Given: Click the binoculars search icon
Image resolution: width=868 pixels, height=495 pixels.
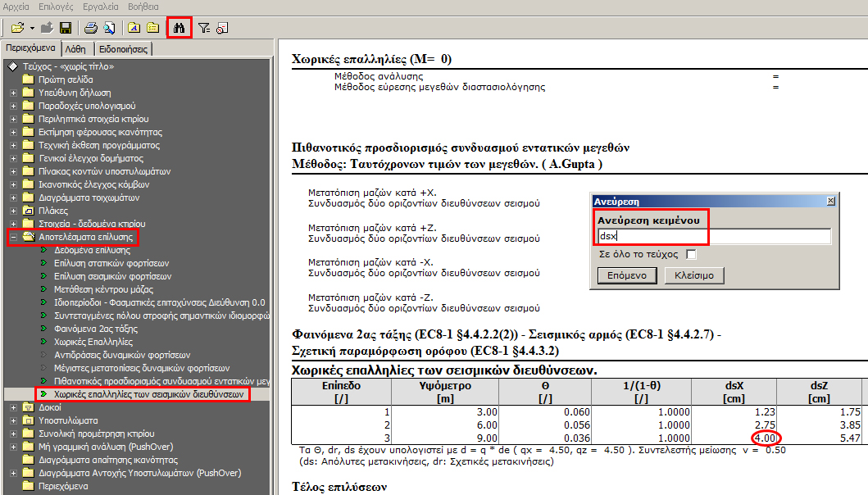Looking at the screenshot, I should pyautogui.click(x=179, y=28).
